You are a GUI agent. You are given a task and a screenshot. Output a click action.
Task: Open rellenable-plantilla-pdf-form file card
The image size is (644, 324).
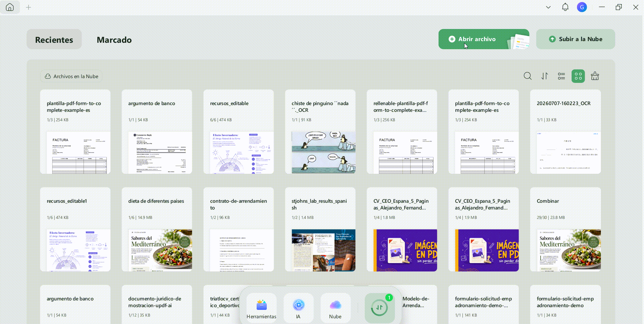[402, 132]
